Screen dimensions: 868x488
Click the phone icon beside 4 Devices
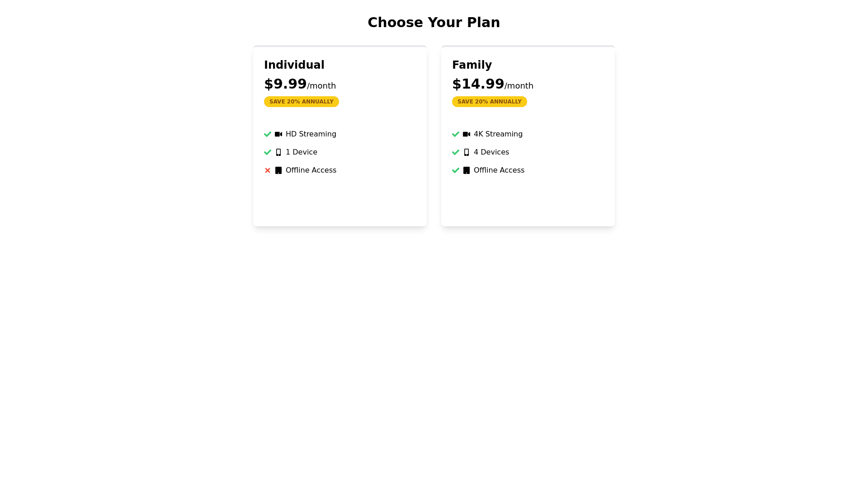[467, 152]
